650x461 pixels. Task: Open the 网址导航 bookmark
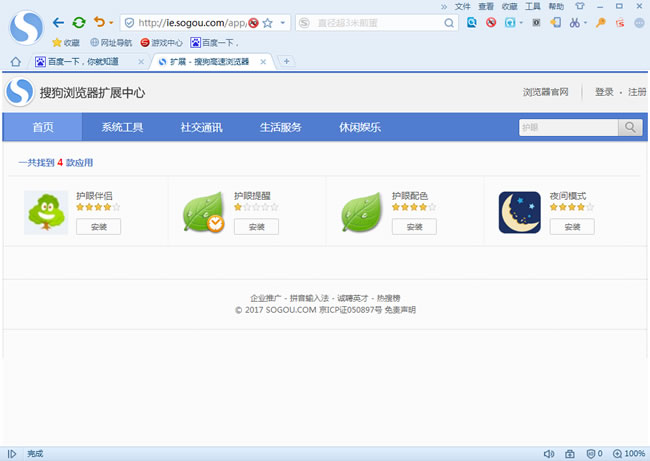point(111,42)
